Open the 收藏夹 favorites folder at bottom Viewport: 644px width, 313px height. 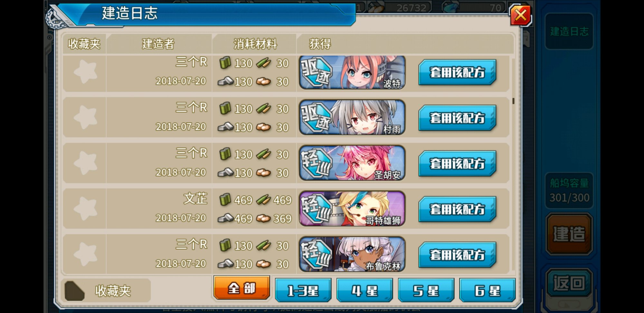coord(106,291)
